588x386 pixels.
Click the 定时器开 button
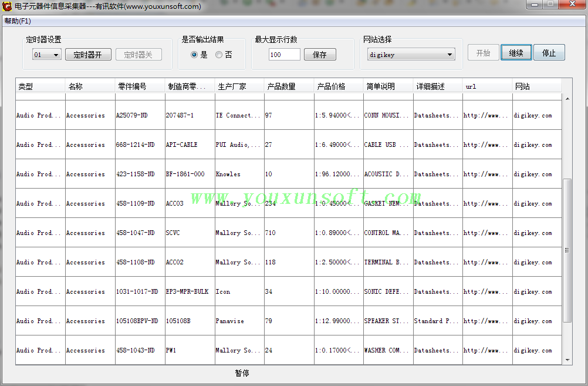88,55
